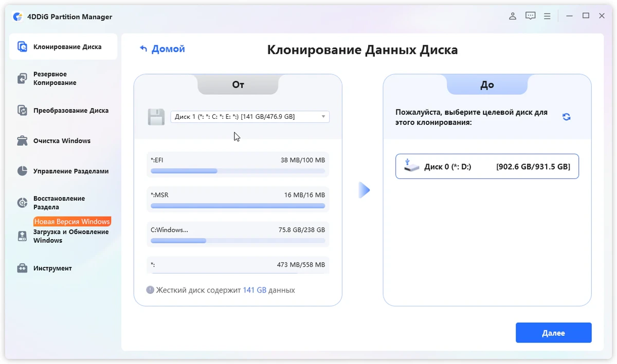Screen dimensions: 617x364
Task: Click the 16 MB/16 MB size text
Action: click(x=304, y=195)
